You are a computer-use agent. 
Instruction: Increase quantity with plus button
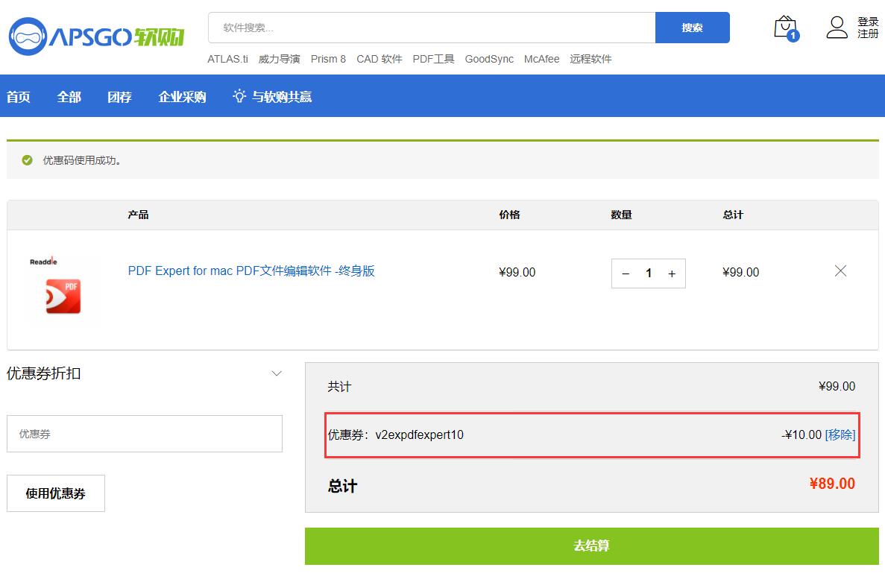672,274
